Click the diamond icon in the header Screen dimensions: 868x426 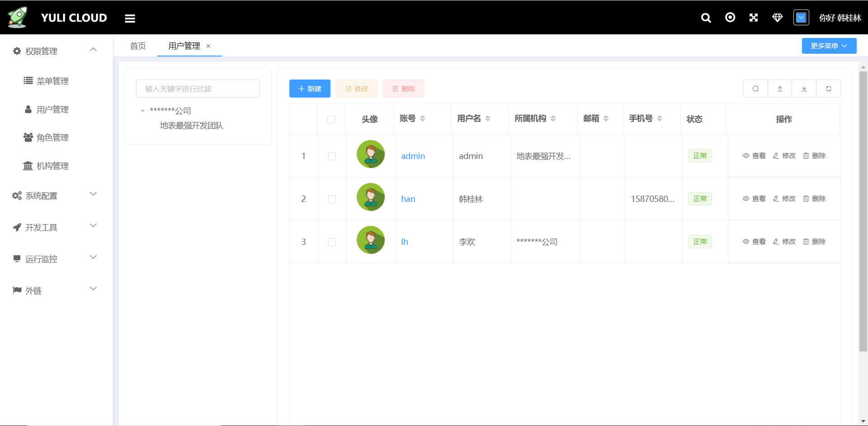pyautogui.click(x=777, y=18)
